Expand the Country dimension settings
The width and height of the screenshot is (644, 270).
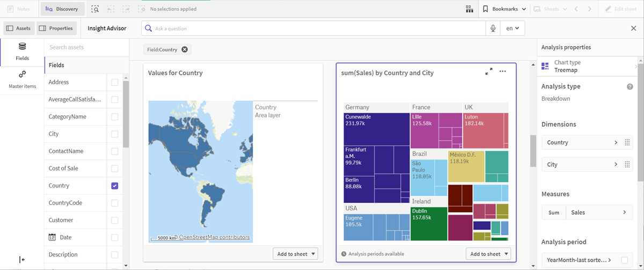click(616, 143)
